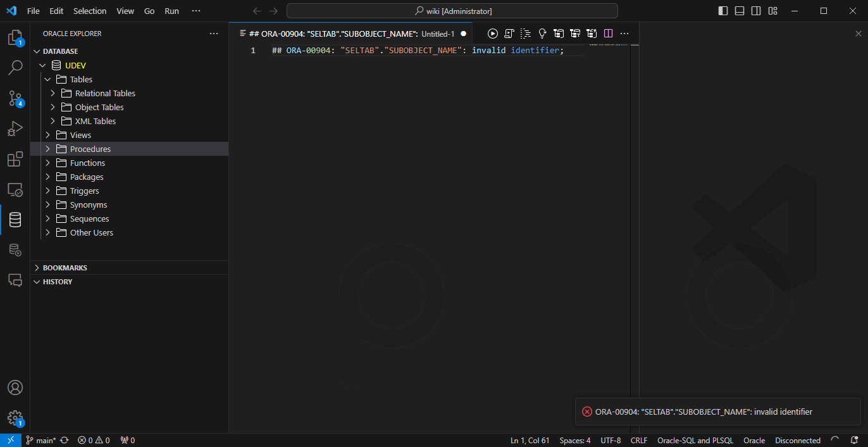Open the Run and Debug view

pyautogui.click(x=15, y=129)
